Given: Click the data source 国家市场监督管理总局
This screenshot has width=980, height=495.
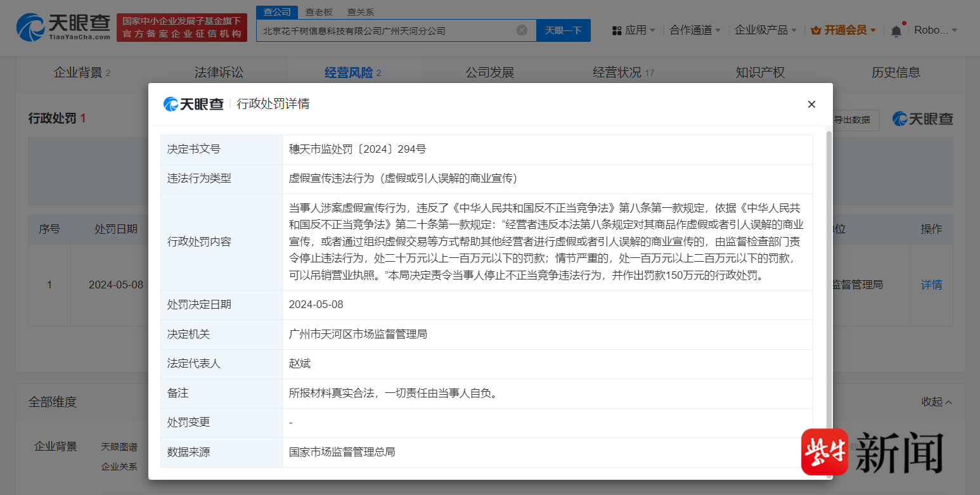Looking at the screenshot, I should [342, 452].
